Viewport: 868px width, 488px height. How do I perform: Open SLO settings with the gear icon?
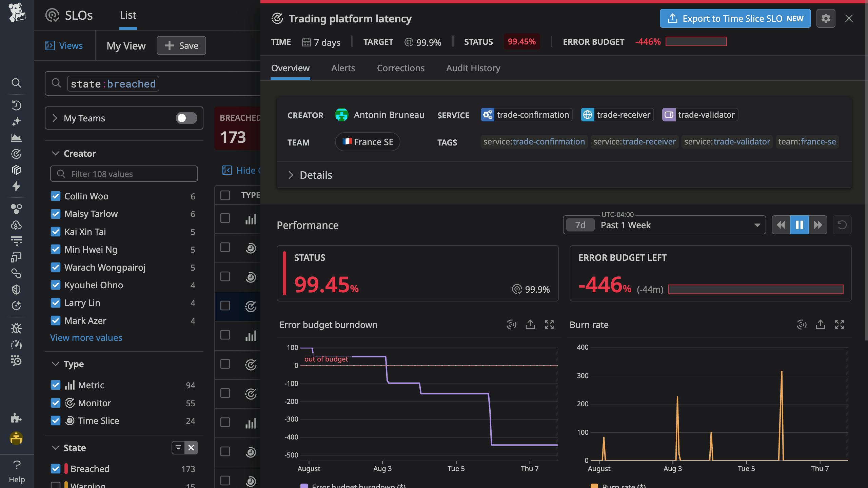tap(826, 18)
